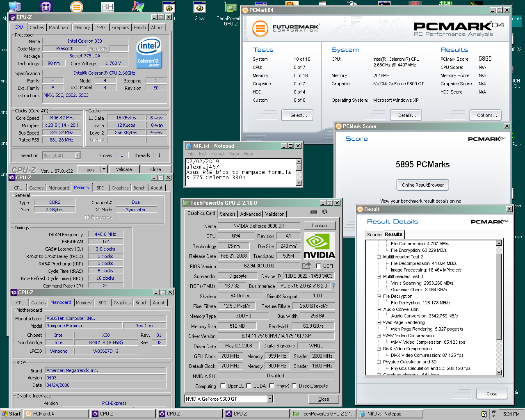Viewport: 525px width, 420px height.
Task: Click the Close button in GPU-Z
Action: pyautogui.click(x=324, y=399)
